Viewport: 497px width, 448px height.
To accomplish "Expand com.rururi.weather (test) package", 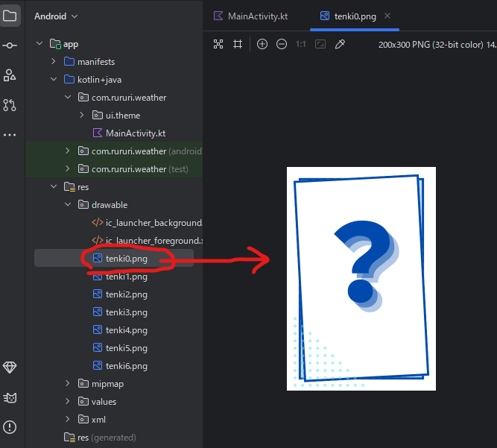I will (68, 168).
